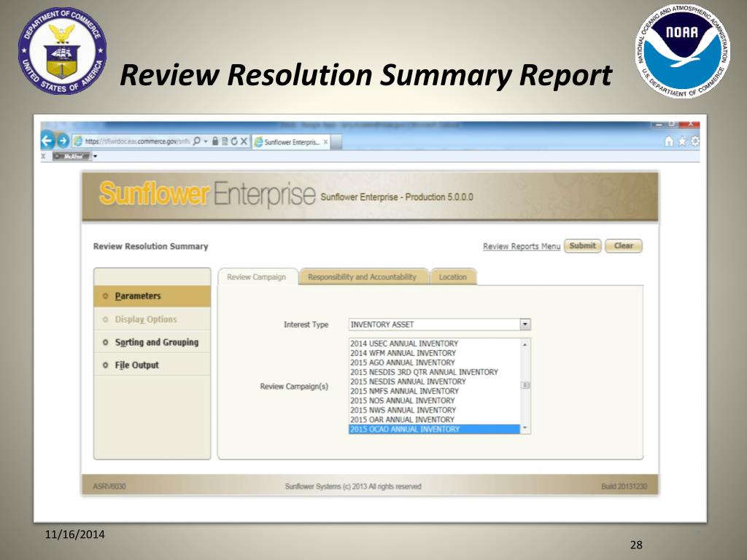Select Sorting and Grouping in side menu

pos(152,342)
